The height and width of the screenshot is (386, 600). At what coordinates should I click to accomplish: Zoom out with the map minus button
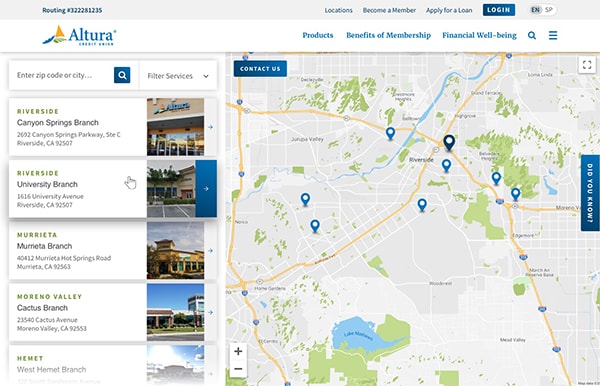238,369
